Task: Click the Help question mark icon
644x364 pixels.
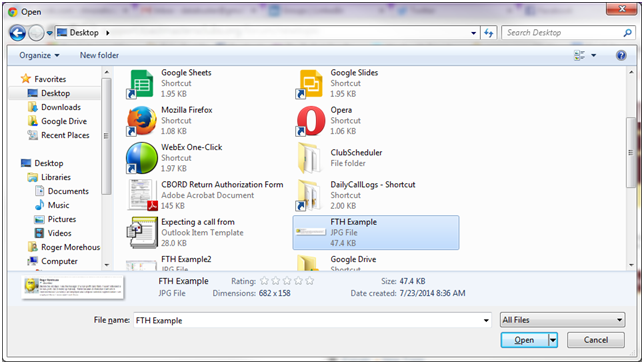Action: click(621, 55)
